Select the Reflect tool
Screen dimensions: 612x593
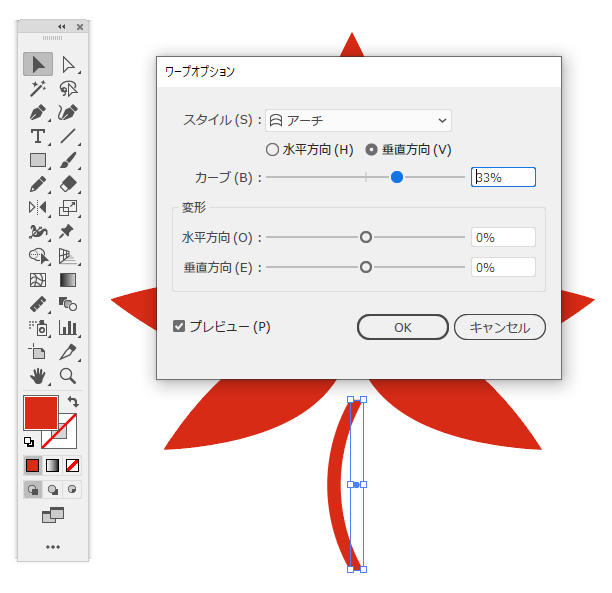click(38, 208)
